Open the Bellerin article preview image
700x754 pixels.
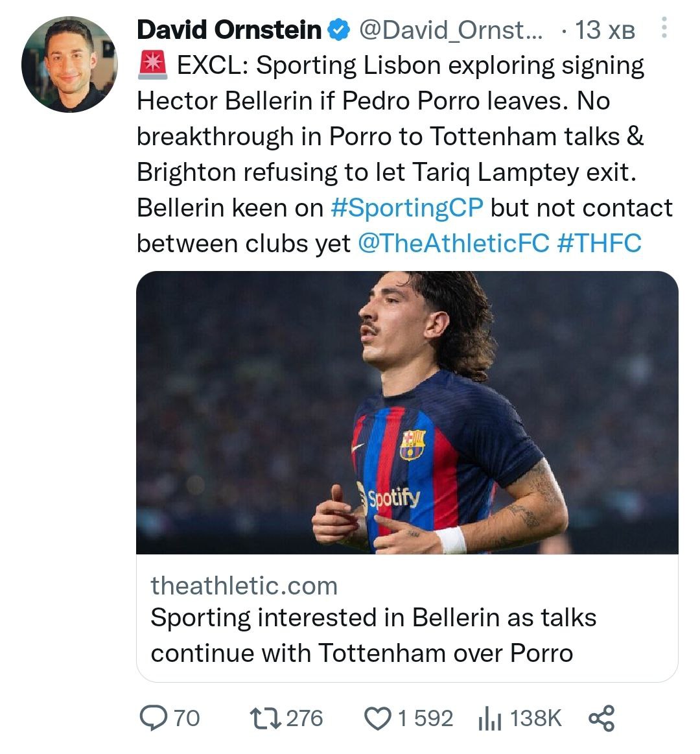(407, 412)
